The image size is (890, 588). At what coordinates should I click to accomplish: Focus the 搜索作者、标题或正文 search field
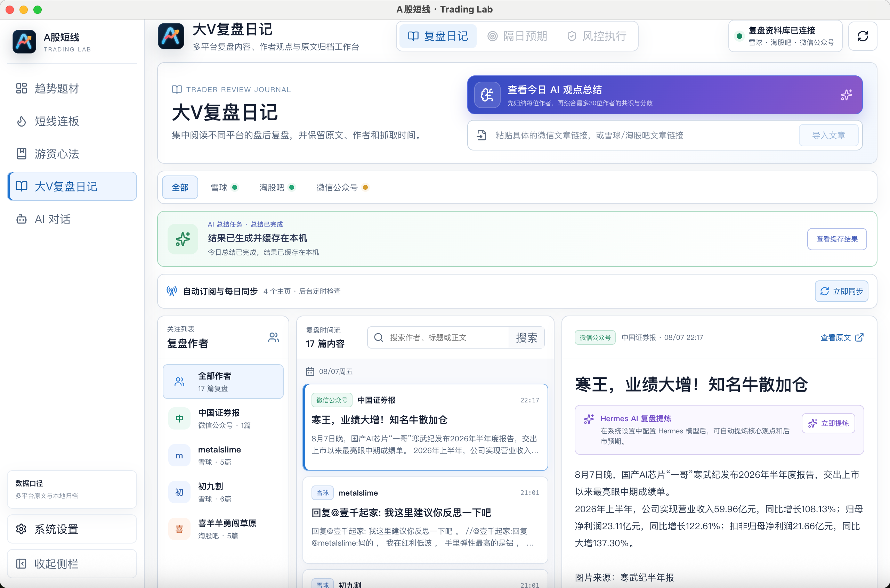click(446, 337)
